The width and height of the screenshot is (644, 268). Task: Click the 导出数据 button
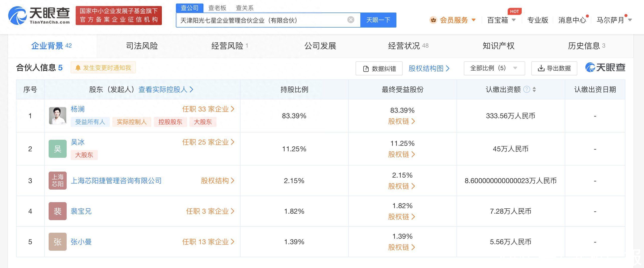(554, 68)
